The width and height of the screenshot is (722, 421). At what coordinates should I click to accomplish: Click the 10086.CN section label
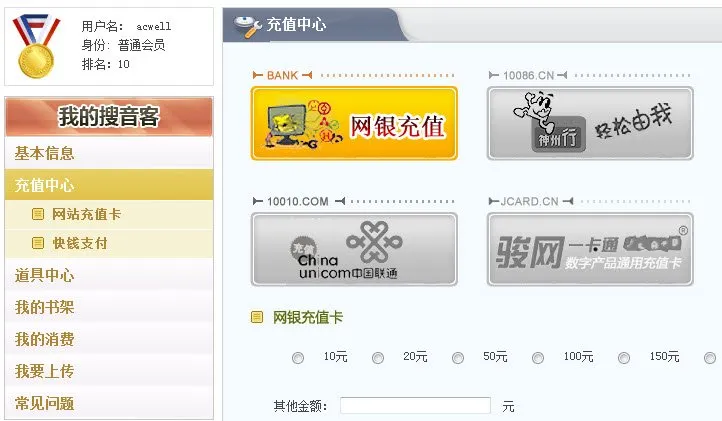coord(529,75)
